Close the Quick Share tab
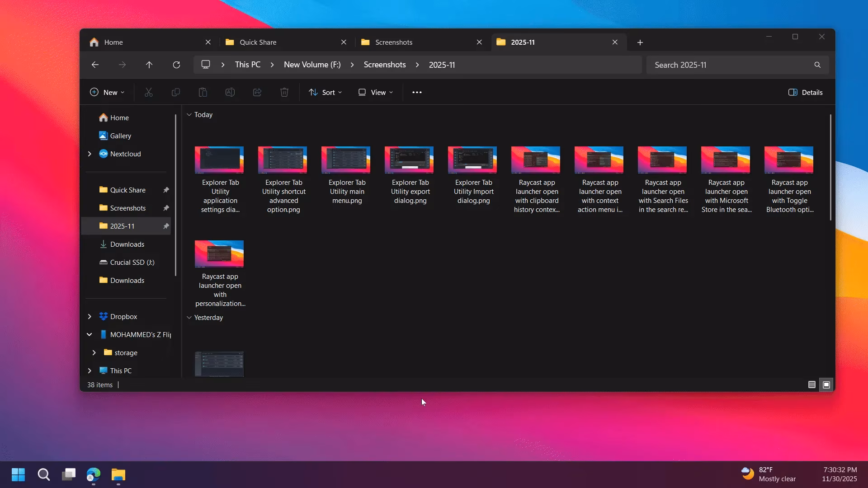The image size is (868, 488). tap(344, 42)
